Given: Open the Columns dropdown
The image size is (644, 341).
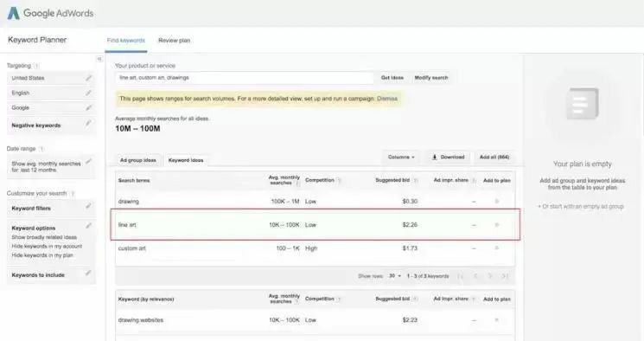Looking at the screenshot, I should pos(401,158).
